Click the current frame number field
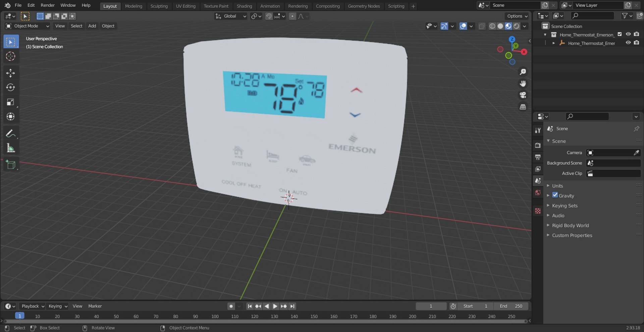This screenshot has height=332, width=644. [x=431, y=306]
